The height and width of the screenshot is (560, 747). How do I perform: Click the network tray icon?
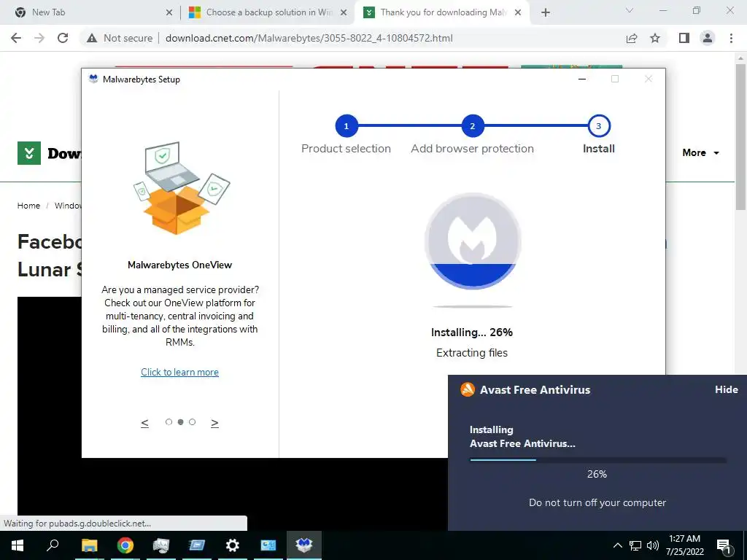click(635, 545)
